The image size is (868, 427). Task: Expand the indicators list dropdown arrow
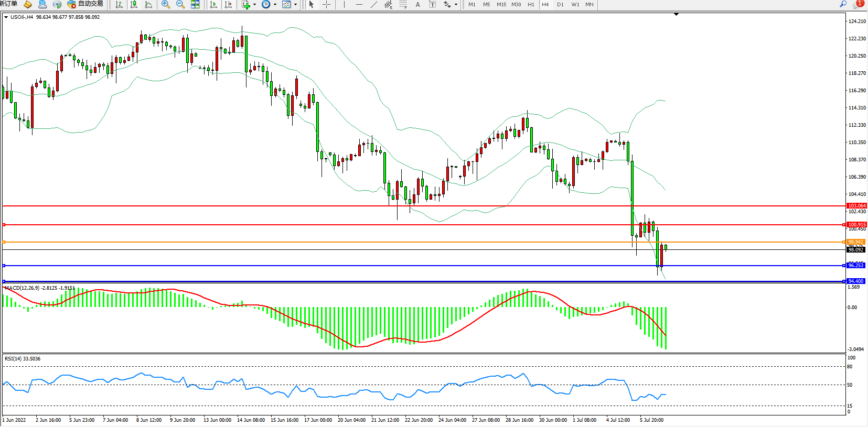(255, 5)
